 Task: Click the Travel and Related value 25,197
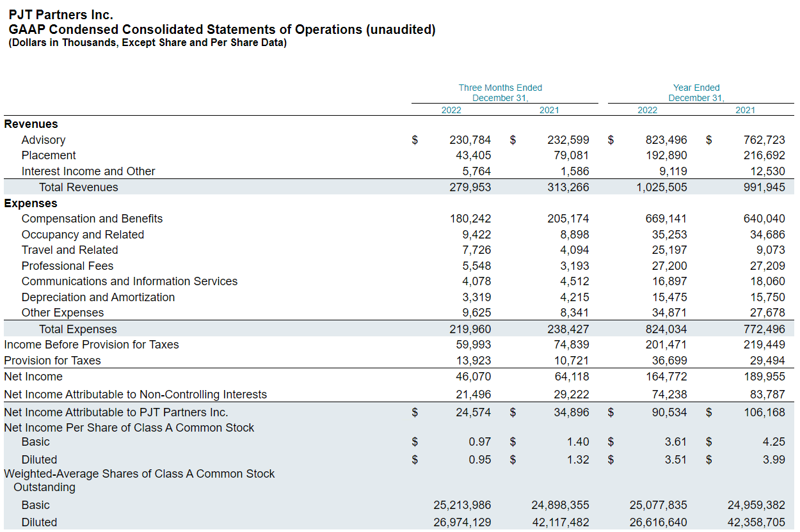[669, 250]
